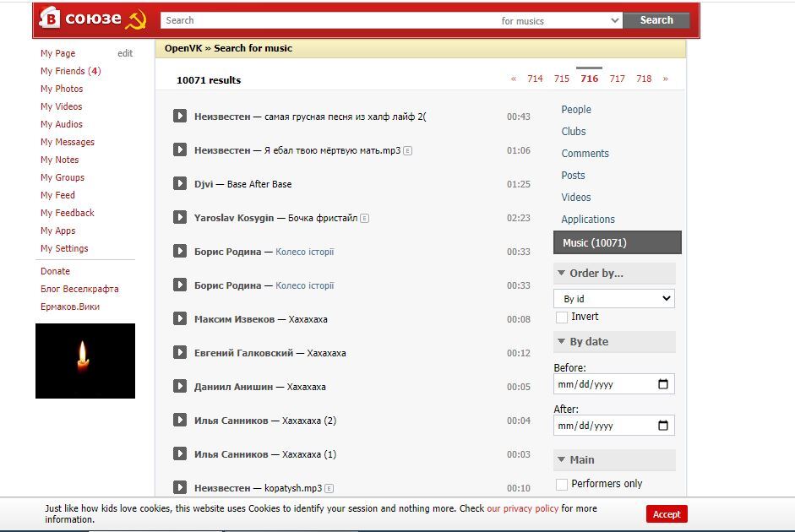Click the Search button
The height and width of the screenshot is (532, 795).
pos(656,20)
